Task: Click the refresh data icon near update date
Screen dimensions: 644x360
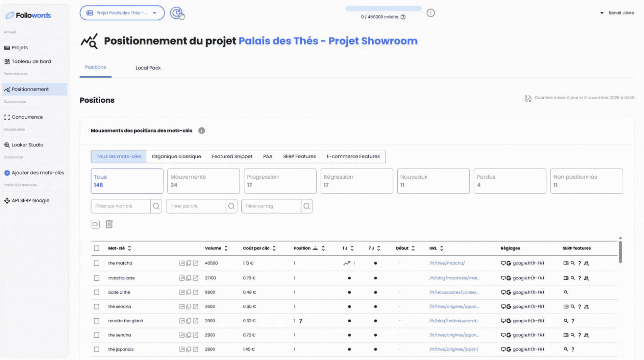Action: [528, 98]
